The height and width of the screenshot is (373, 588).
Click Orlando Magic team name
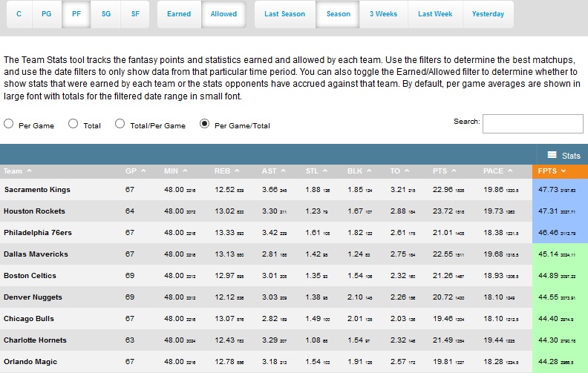click(30, 362)
